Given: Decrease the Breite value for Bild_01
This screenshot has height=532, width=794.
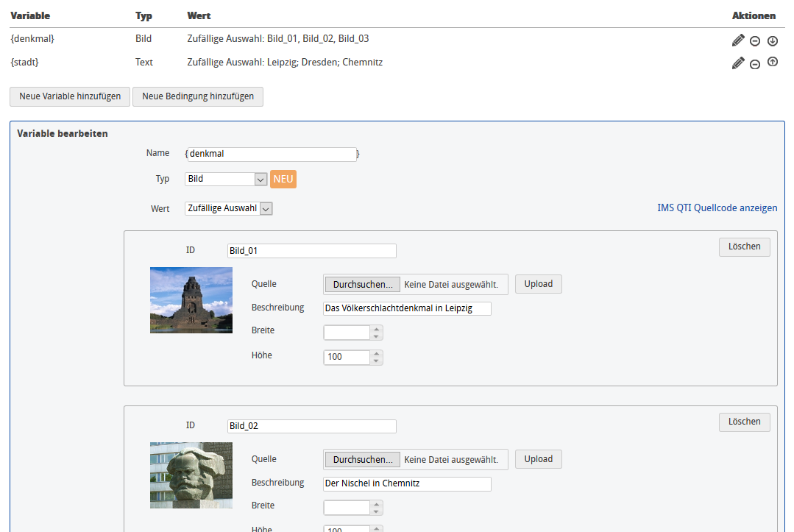Looking at the screenshot, I should [376, 336].
